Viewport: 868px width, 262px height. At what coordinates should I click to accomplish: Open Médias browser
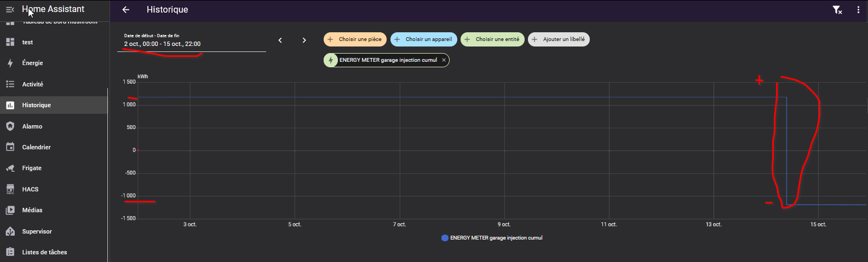click(32, 210)
